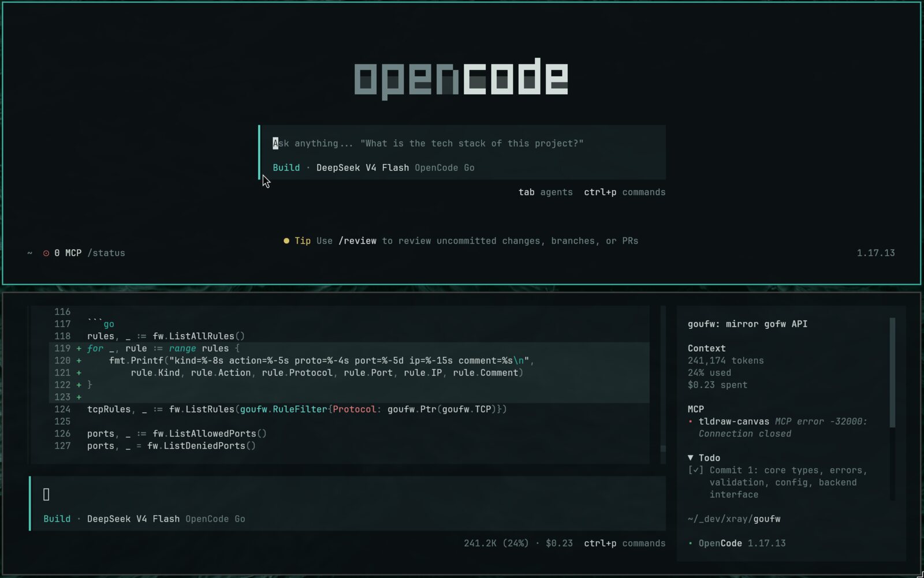Click the red MCP status circle icon
This screenshot has width=924, height=578.
click(46, 253)
